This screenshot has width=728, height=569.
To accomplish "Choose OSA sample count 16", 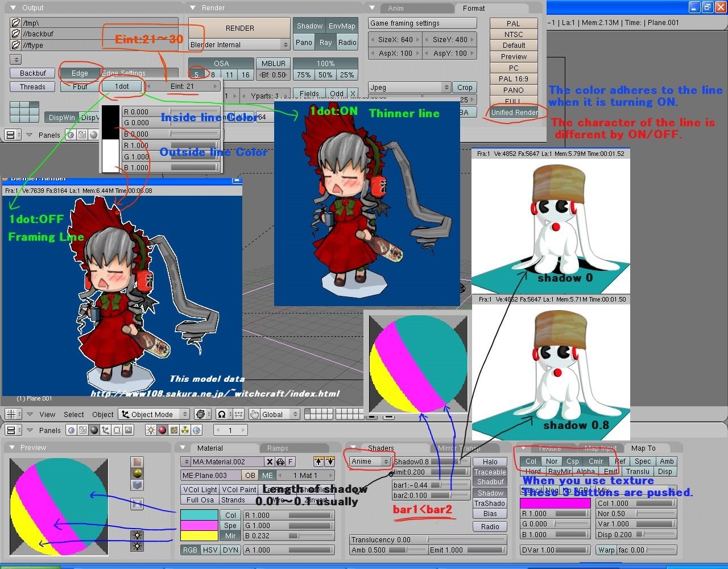I will point(245,75).
